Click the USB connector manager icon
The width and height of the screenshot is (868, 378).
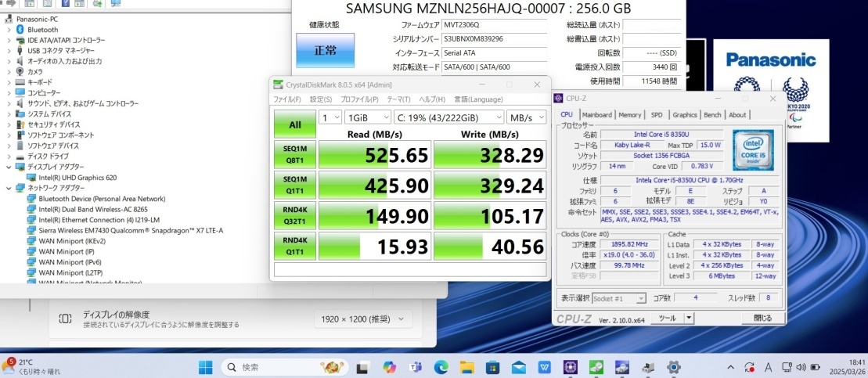coord(20,50)
